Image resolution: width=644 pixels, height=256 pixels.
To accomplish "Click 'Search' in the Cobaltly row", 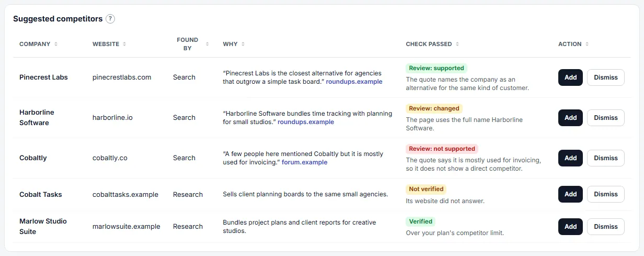I will (x=184, y=158).
